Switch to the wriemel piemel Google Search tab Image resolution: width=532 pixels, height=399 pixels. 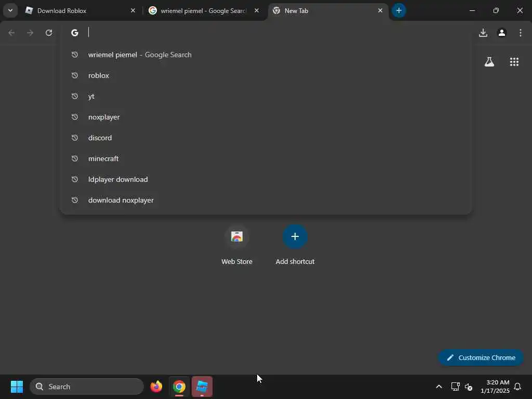pyautogui.click(x=204, y=11)
